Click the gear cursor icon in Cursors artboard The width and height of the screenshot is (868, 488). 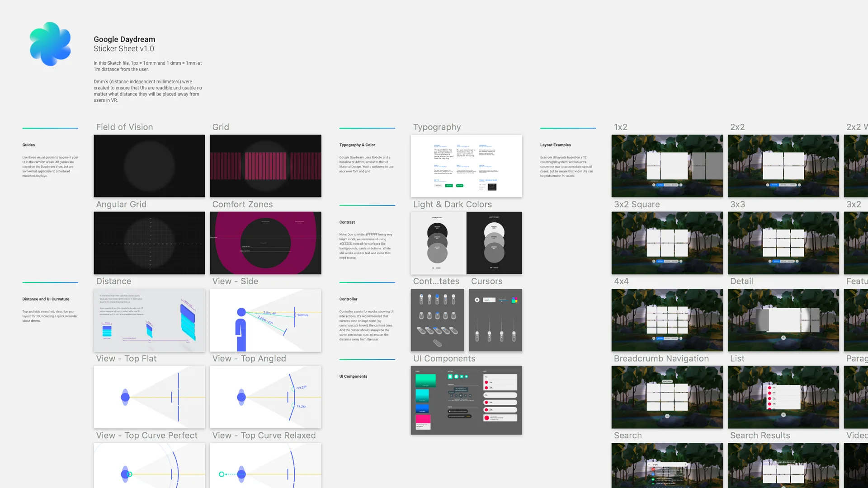[x=477, y=300]
